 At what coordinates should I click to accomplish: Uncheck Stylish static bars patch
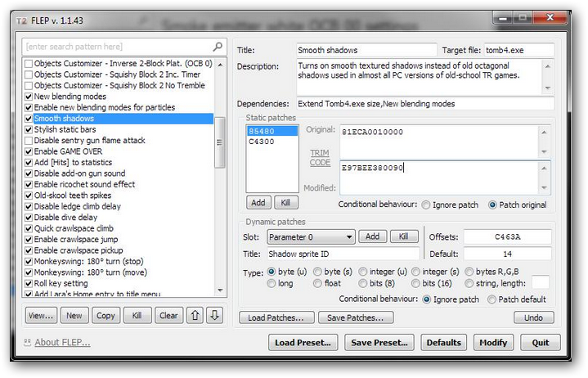pyautogui.click(x=29, y=130)
